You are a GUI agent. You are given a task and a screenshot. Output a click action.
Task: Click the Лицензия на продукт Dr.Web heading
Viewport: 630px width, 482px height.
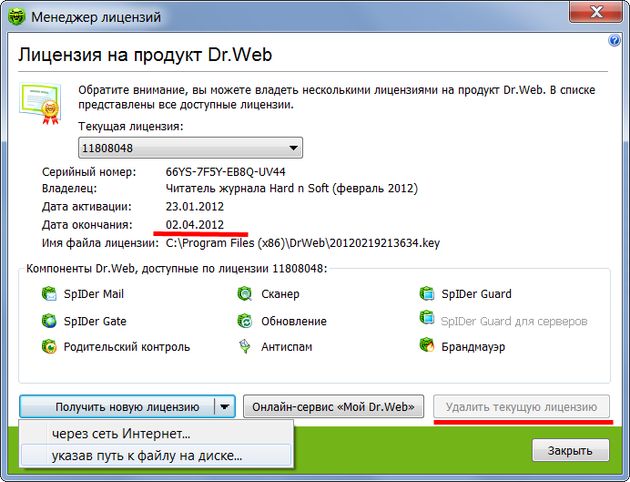click(x=145, y=54)
